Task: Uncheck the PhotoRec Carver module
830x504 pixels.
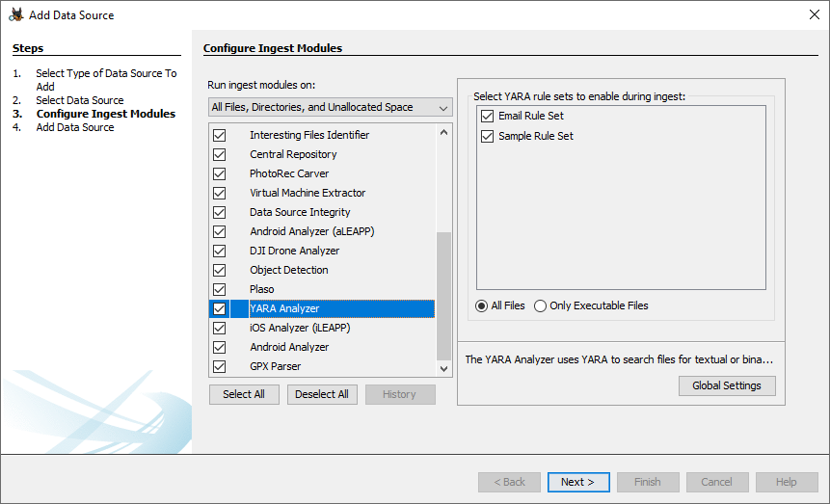Action: pyautogui.click(x=219, y=173)
